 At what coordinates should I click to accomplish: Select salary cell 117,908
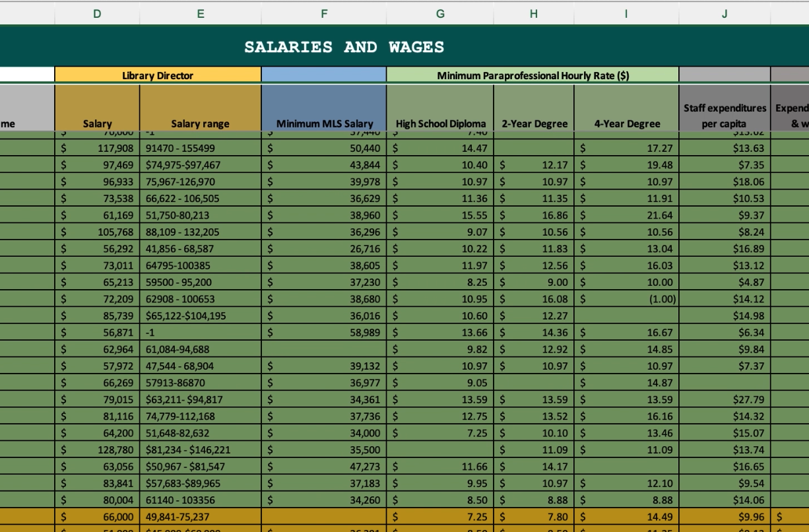[97, 149]
